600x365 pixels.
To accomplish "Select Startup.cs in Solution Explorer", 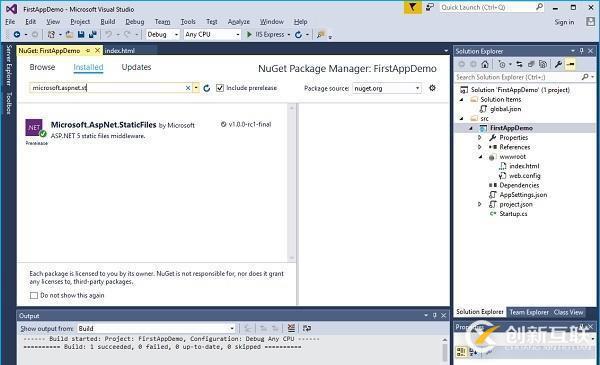I will coord(513,214).
